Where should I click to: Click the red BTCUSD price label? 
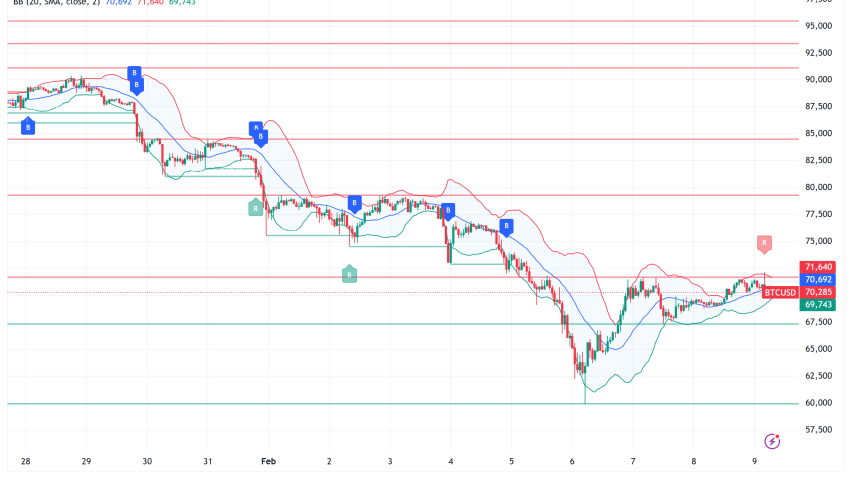[x=780, y=292]
